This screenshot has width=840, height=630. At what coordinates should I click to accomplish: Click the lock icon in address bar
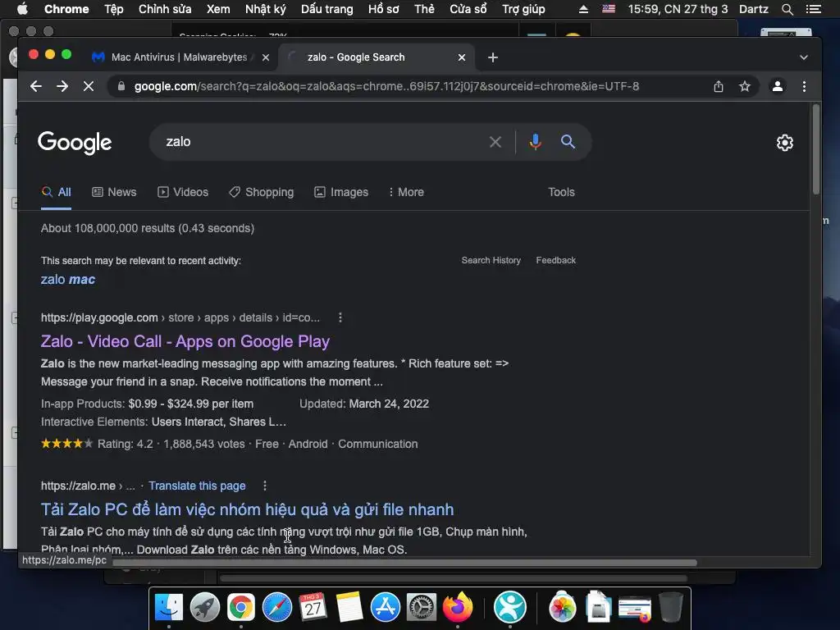click(x=121, y=86)
